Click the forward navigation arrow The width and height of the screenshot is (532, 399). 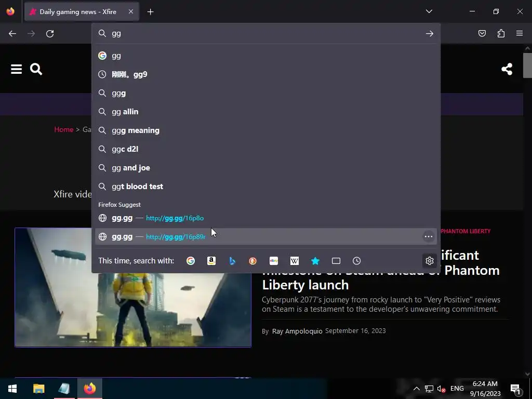click(x=31, y=34)
